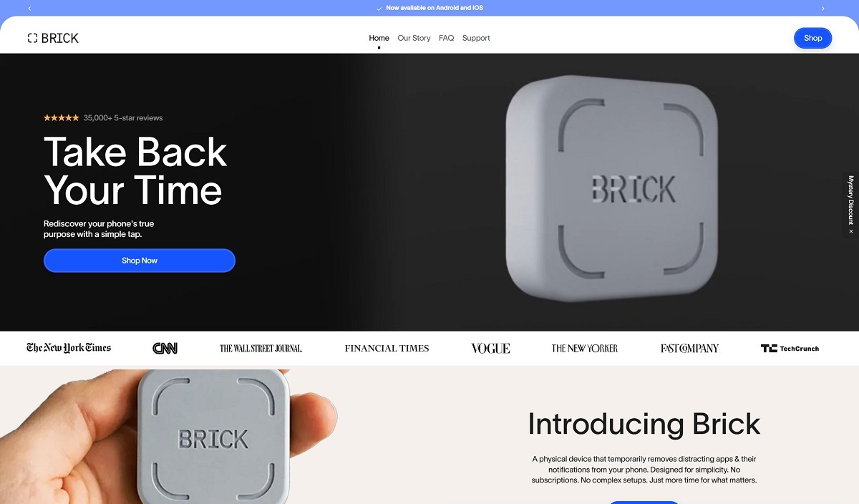The width and height of the screenshot is (859, 504).
Task: Click the Vogue logo
Action: (x=490, y=348)
